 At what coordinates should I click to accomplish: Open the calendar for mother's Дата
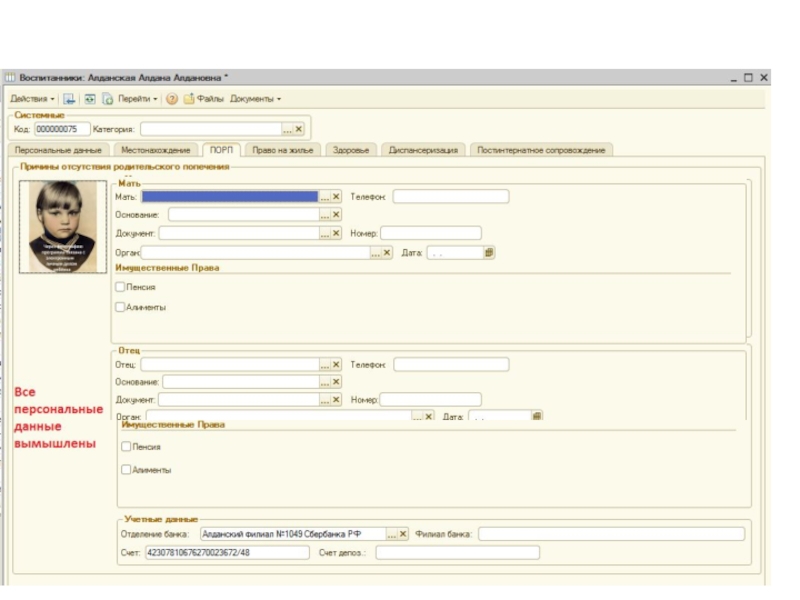coord(489,253)
